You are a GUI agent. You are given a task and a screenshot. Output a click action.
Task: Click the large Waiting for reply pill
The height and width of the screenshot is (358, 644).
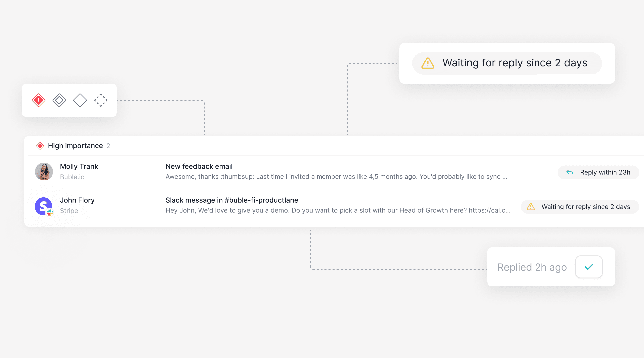[507, 63]
